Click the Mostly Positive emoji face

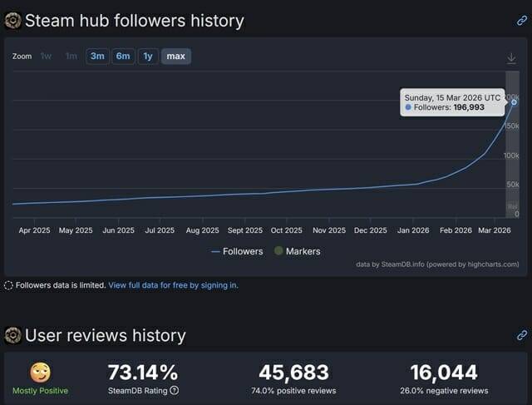pyautogui.click(x=41, y=373)
